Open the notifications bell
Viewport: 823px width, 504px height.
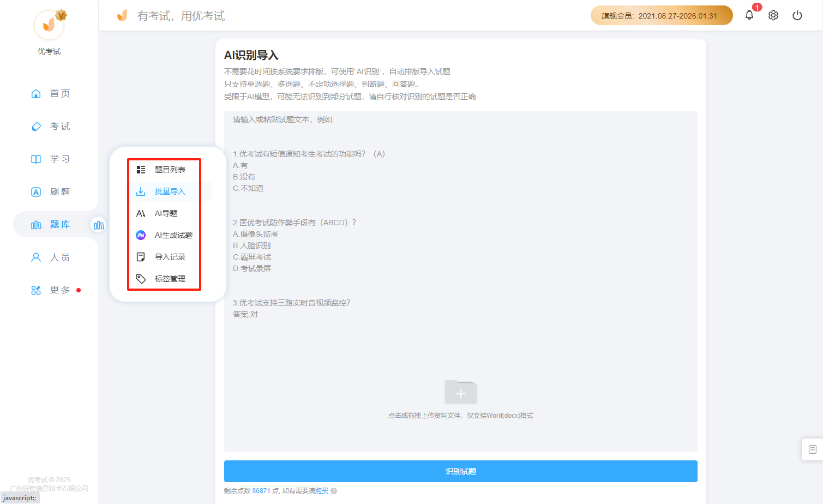point(749,15)
